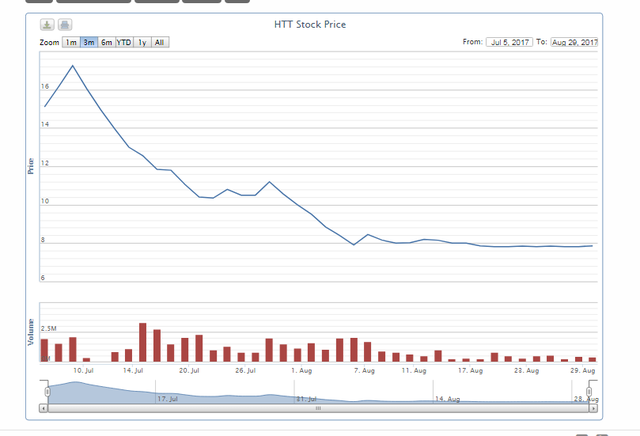
Task: Click the navigator area at 17 Jul
Action: (x=168, y=391)
